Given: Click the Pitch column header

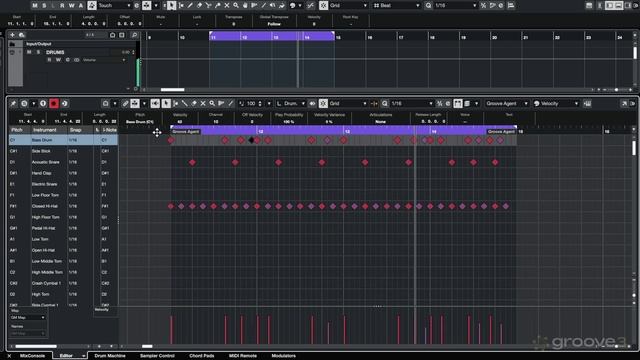Looking at the screenshot, I should pyautogui.click(x=19, y=130).
